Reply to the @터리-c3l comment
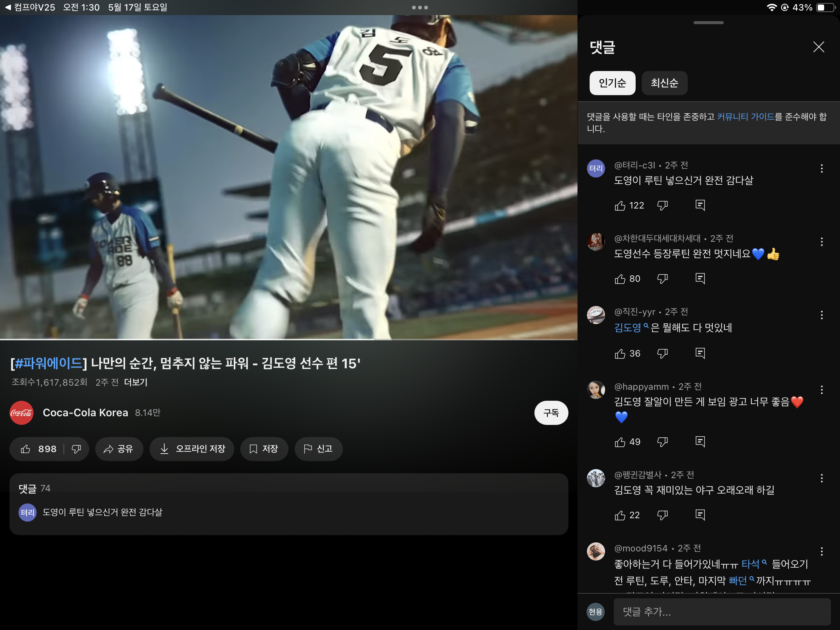The image size is (840, 630). point(700,205)
